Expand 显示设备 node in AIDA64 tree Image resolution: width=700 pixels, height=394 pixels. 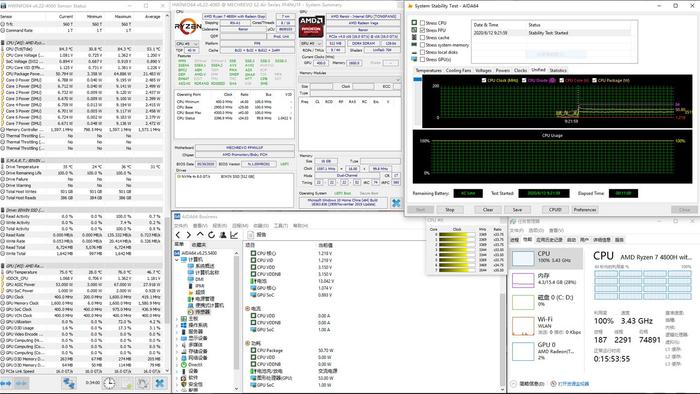pyautogui.click(x=177, y=338)
